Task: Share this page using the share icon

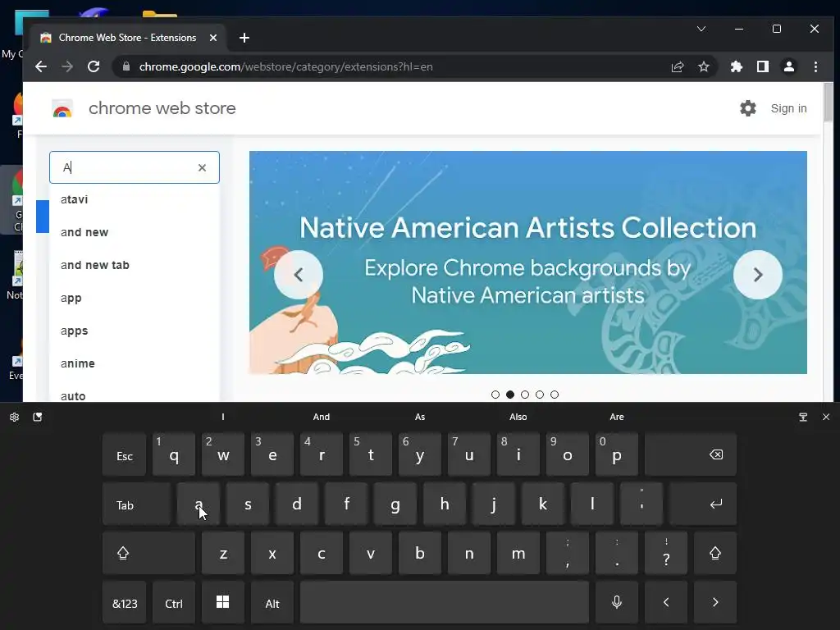Action: coord(677,66)
